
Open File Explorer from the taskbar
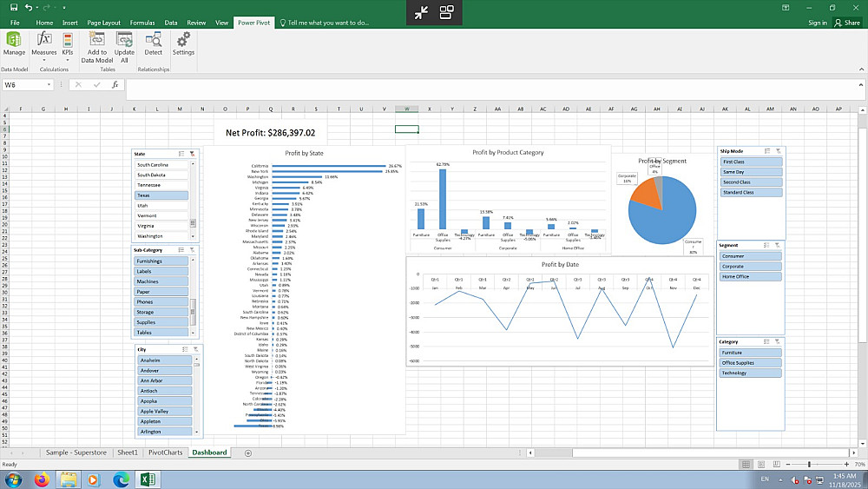(x=69, y=479)
